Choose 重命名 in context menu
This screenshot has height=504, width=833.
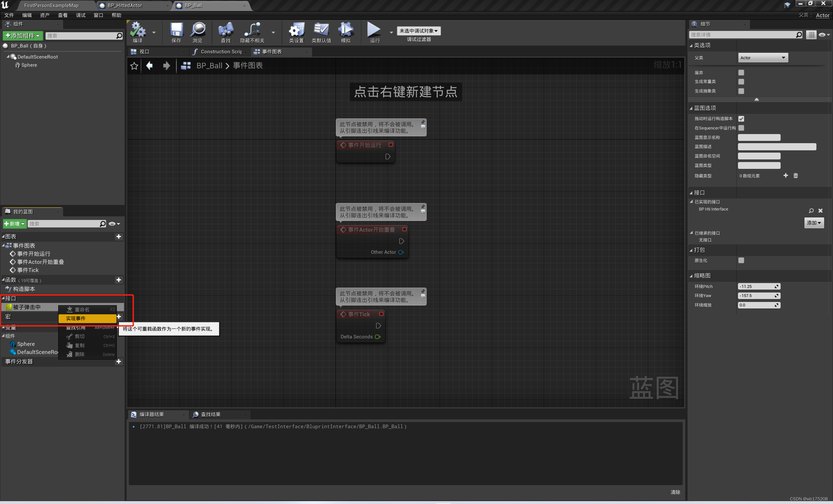(x=87, y=310)
